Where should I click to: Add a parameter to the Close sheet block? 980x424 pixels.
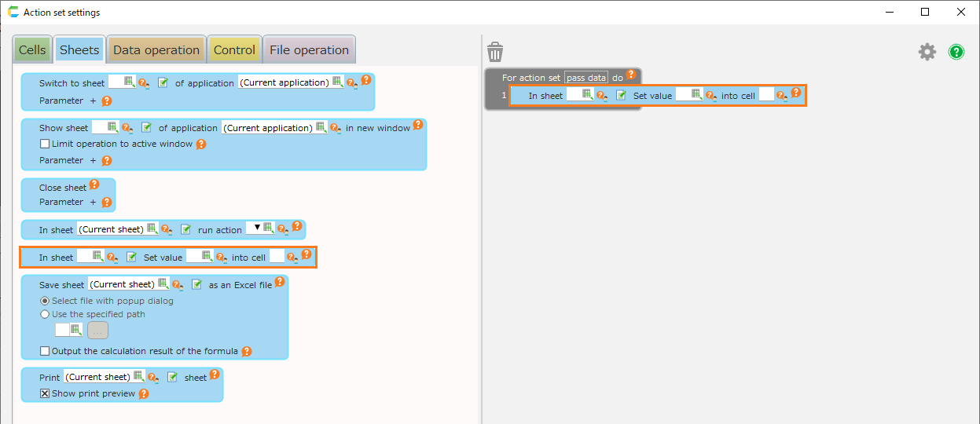[x=92, y=202]
